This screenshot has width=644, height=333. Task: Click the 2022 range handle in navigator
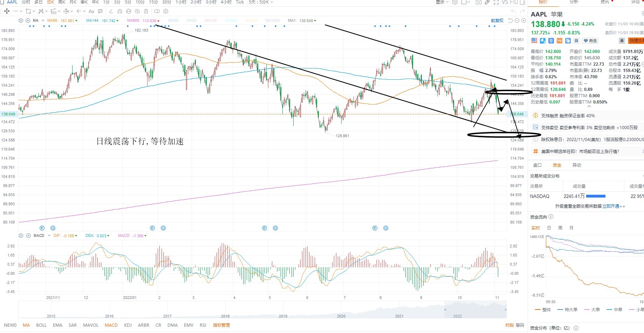coord(445,309)
